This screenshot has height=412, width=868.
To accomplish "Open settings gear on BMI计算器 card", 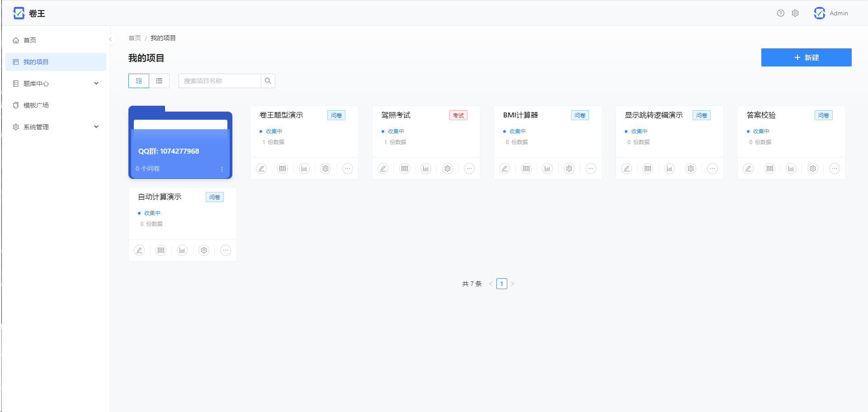I will coord(569,169).
